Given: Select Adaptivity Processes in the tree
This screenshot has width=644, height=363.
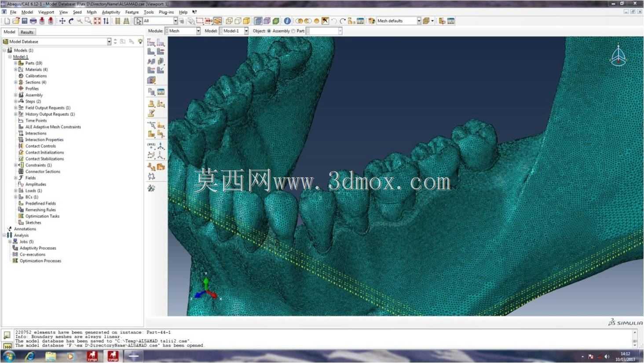Looking at the screenshot, I should (x=38, y=248).
